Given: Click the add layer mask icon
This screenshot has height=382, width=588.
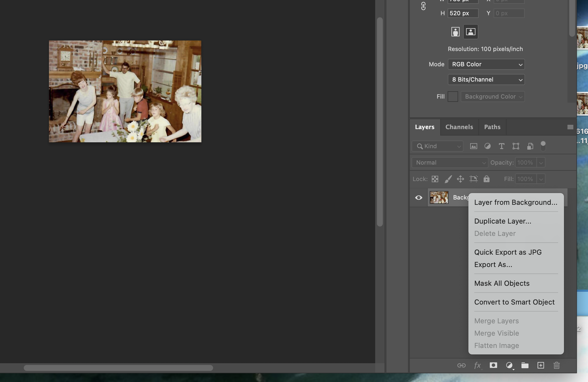Looking at the screenshot, I should click(x=493, y=365).
